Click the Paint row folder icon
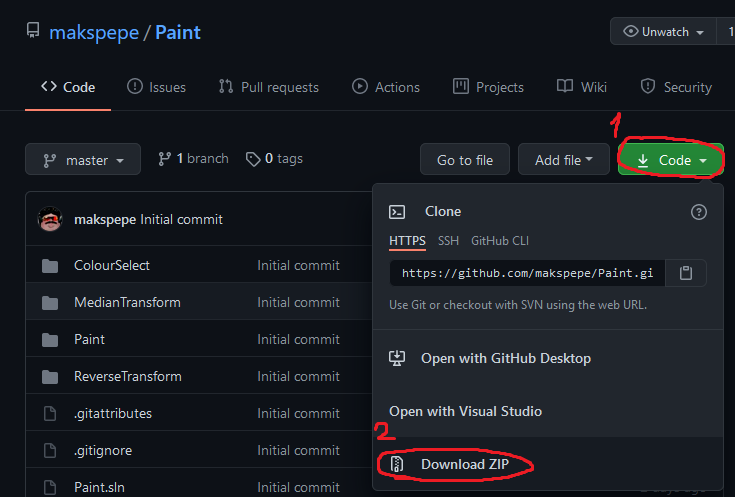Image resolution: width=735 pixels, height=497 pixels. click(x=50, y=340)
